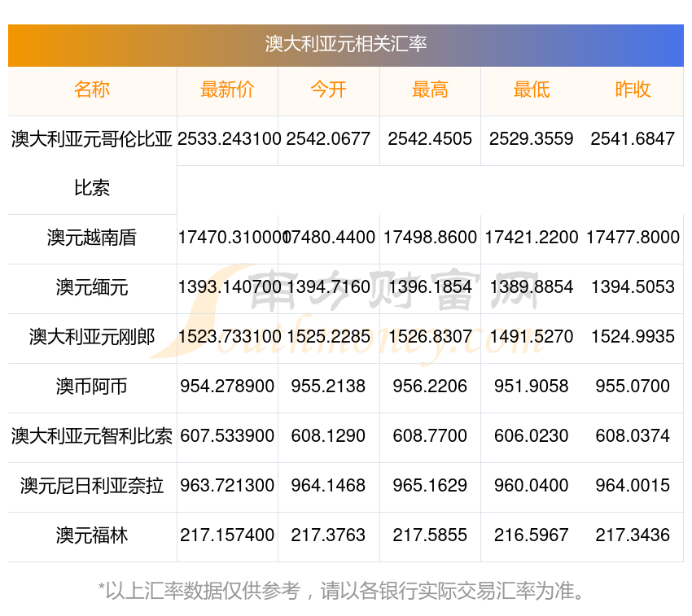The width and height of the screenshot is (692, 616).
Task: Click the latest price value 2533.243100
Action: pyautogui.click(x=229, y=139)
